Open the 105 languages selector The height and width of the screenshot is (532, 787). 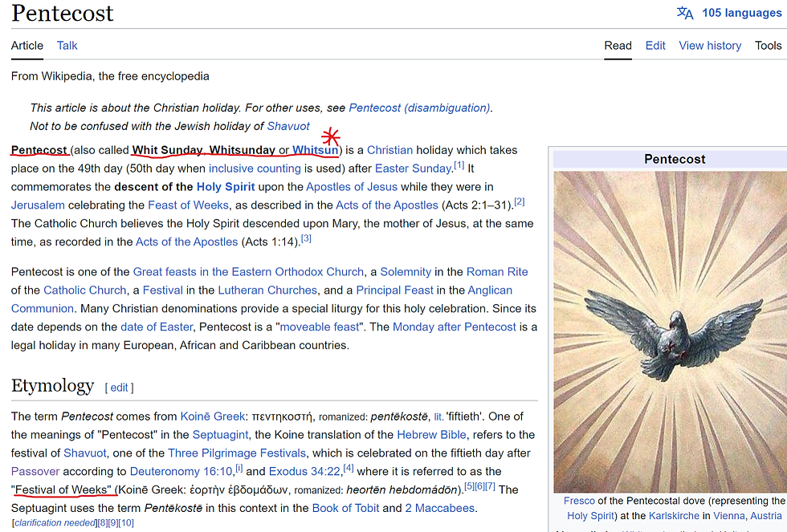(741, 13)
